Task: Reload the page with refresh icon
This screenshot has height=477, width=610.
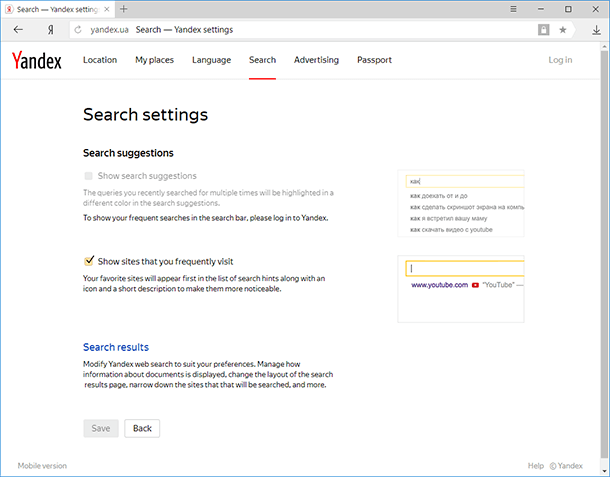Action: pos(78,30)
